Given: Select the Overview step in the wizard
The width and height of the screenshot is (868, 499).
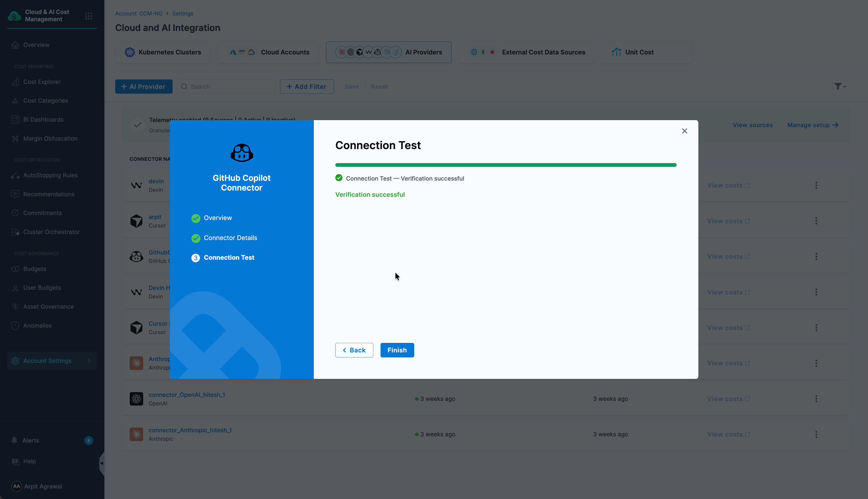Looking at the screenshot, I should [x=212, y=218].
